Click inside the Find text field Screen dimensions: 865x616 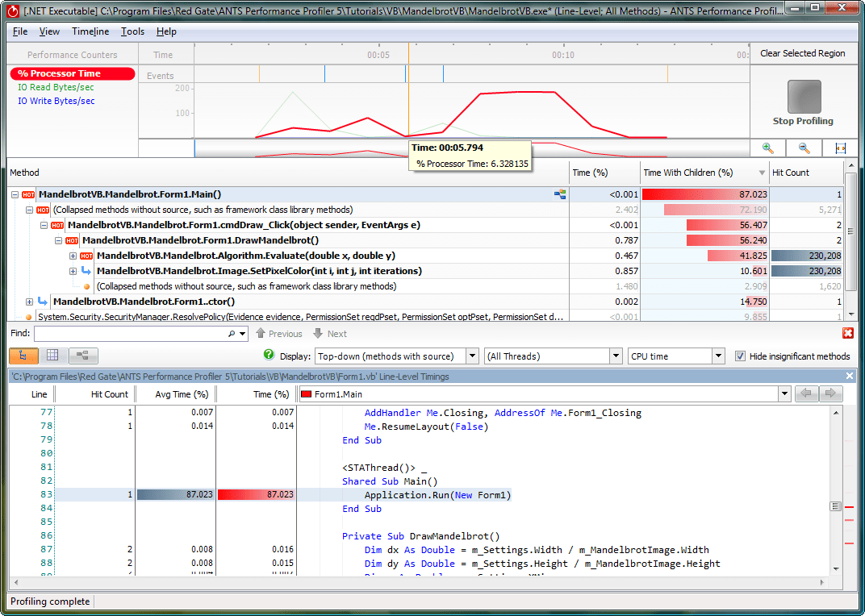click(x=129, y=333)
